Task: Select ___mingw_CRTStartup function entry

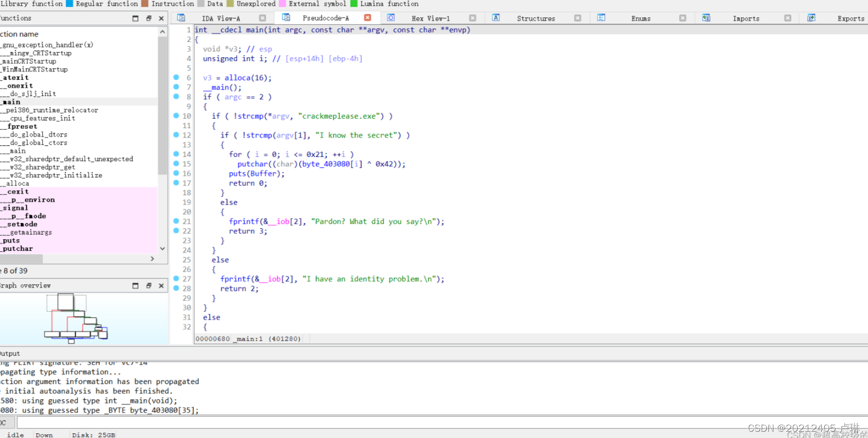Action: (x=79, y=53)
